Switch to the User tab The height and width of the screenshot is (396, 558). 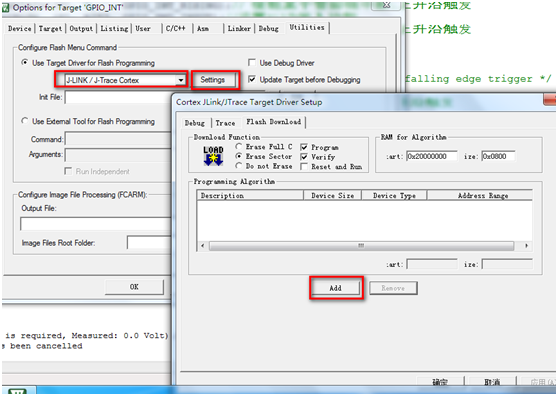(143, 28)
